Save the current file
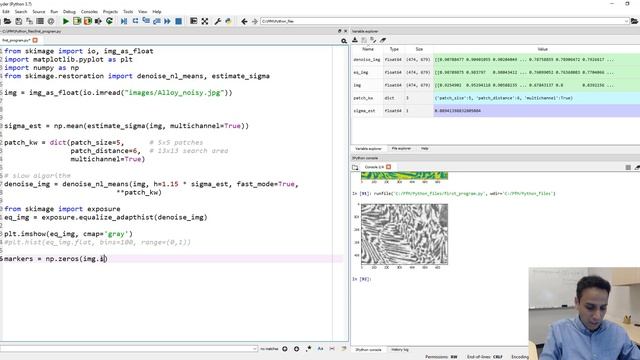 coord(18,21)
